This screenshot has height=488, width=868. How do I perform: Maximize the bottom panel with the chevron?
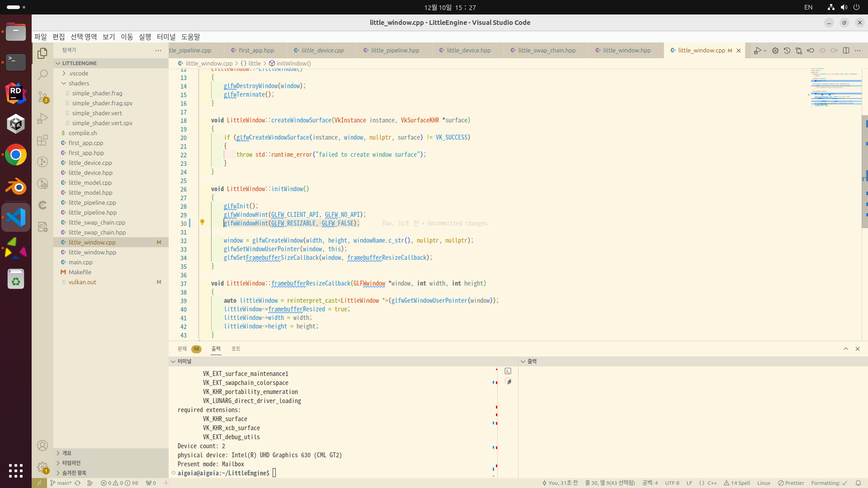pos(846,349)
